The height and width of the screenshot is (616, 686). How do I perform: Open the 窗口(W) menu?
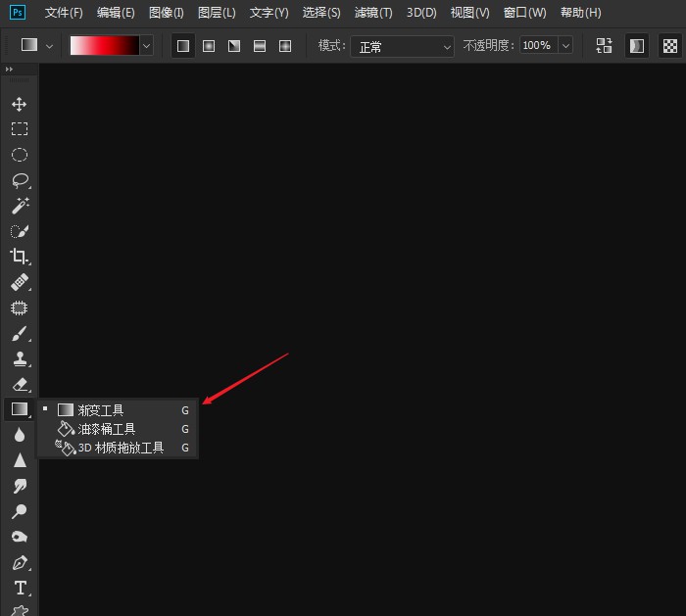coord(524,13)
